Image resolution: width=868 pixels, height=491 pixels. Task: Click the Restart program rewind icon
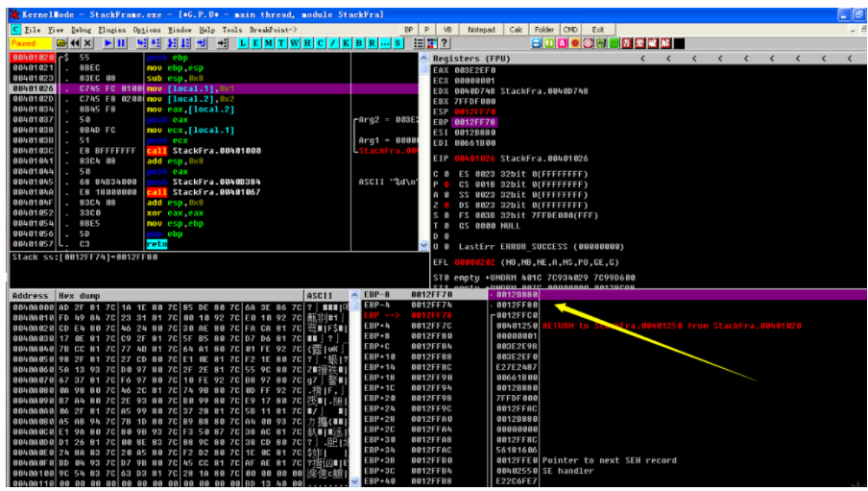(x=75, y=43)
